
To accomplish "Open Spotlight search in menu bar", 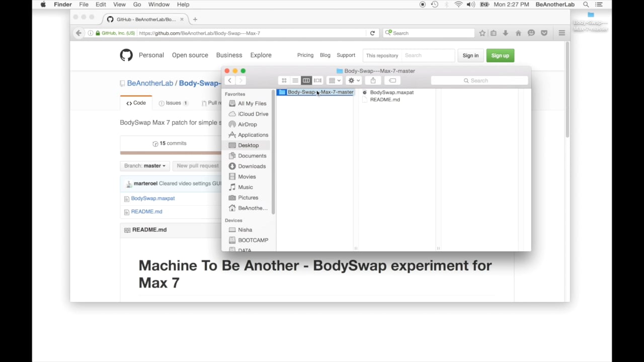I will pyautogui.click(x=586, y=5).
